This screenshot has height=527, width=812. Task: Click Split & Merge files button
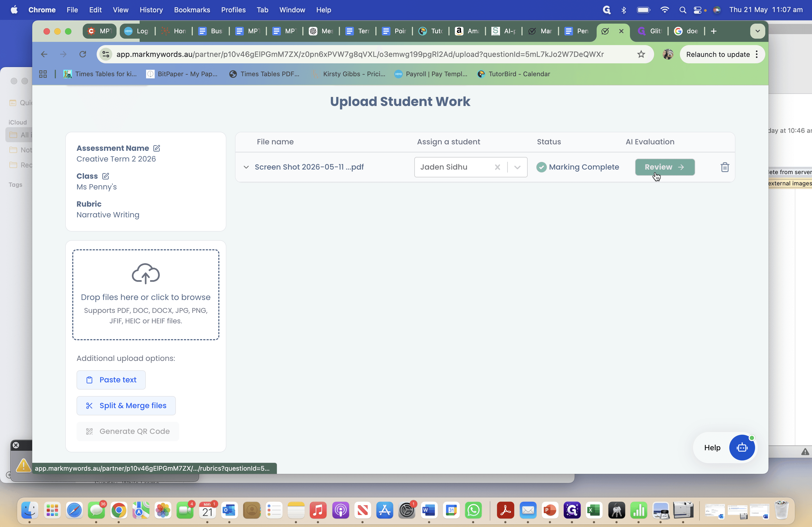click(x=126, y=406)
